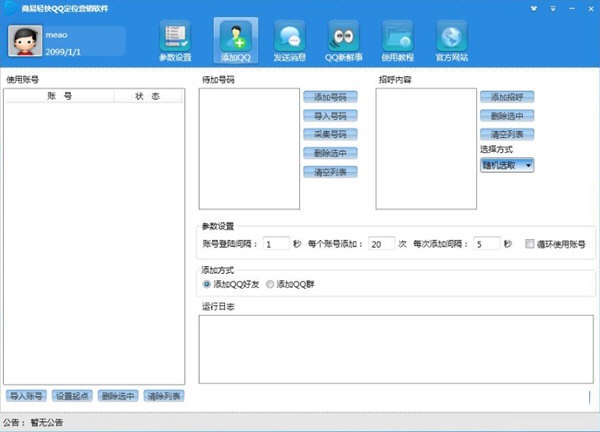Click the username meao text
The width and height of the screenshot is (600, 432).
coord(56,35)
